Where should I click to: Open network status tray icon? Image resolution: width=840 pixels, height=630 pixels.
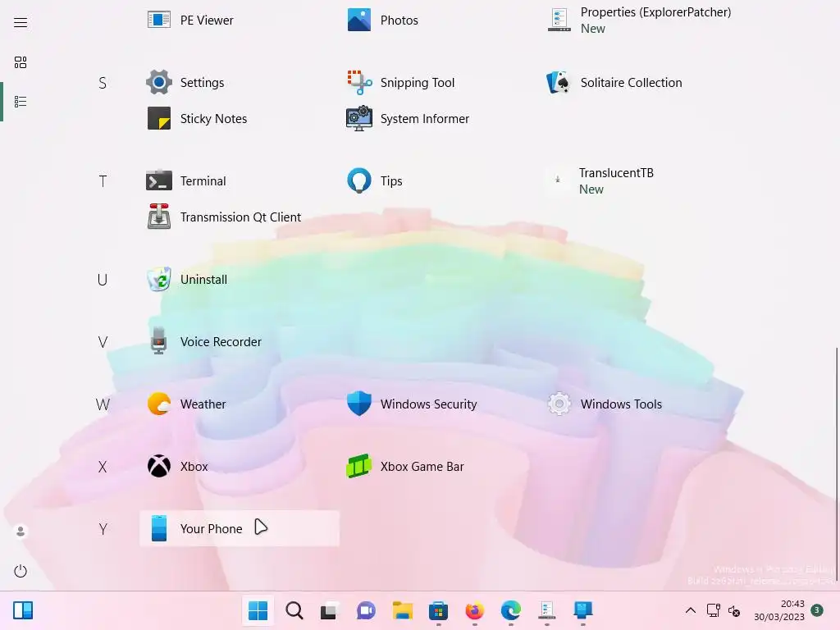pos(713,610)
